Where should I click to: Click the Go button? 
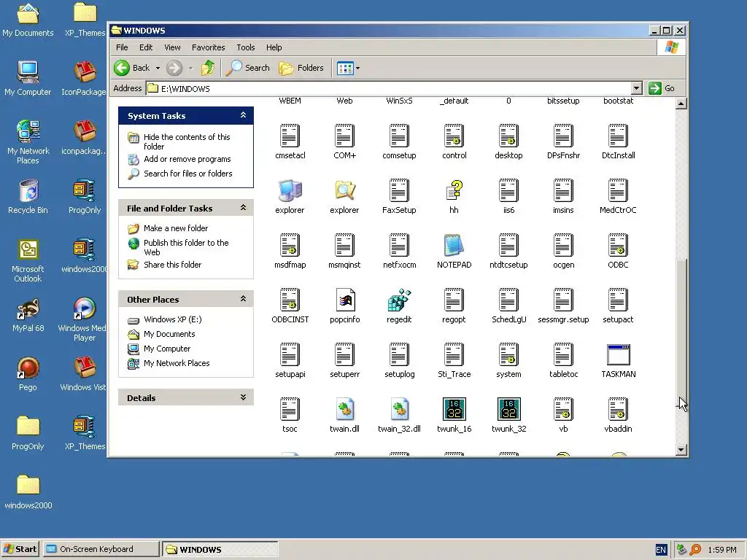point(662,88)
